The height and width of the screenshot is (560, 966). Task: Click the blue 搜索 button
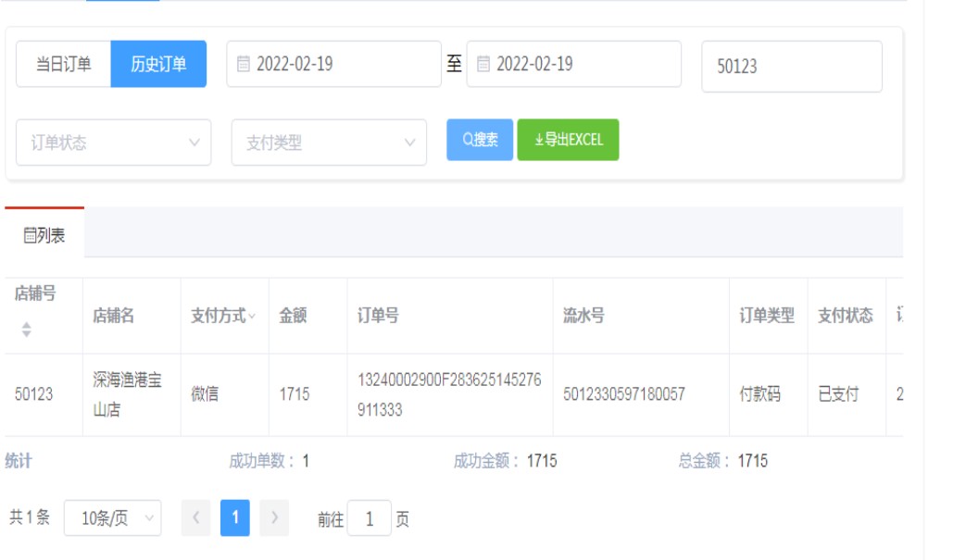pyautogui.click(x=480, y=140)
